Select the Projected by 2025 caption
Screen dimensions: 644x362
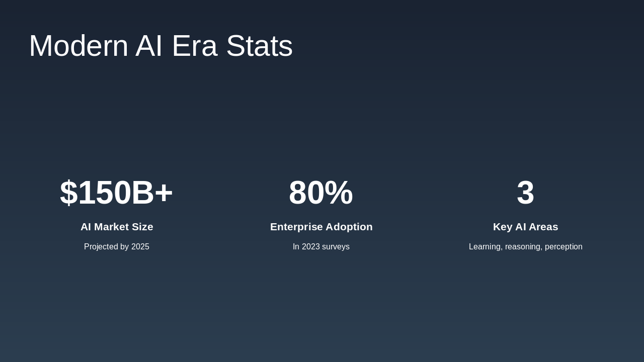pos(117,247)
